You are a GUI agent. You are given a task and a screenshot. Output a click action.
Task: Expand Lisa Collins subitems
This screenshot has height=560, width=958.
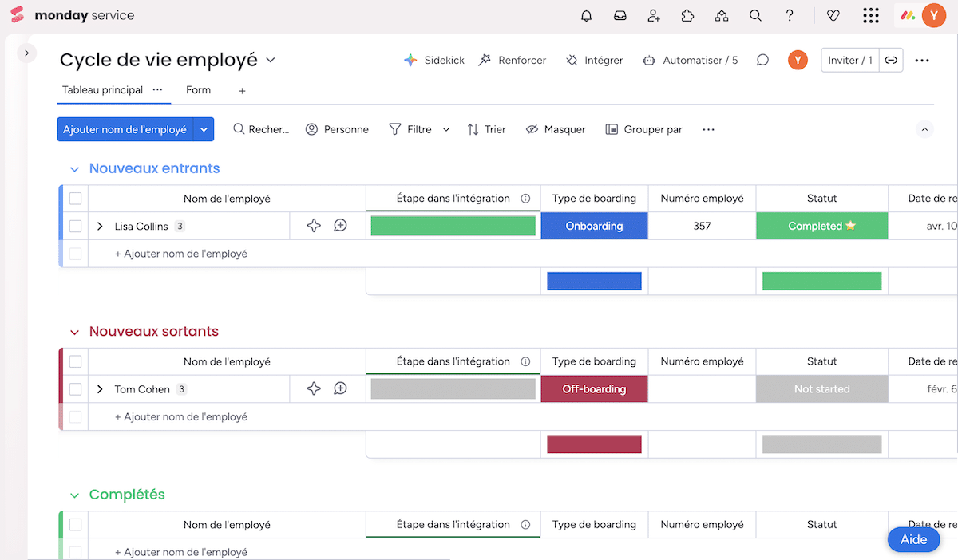point(99,226)
